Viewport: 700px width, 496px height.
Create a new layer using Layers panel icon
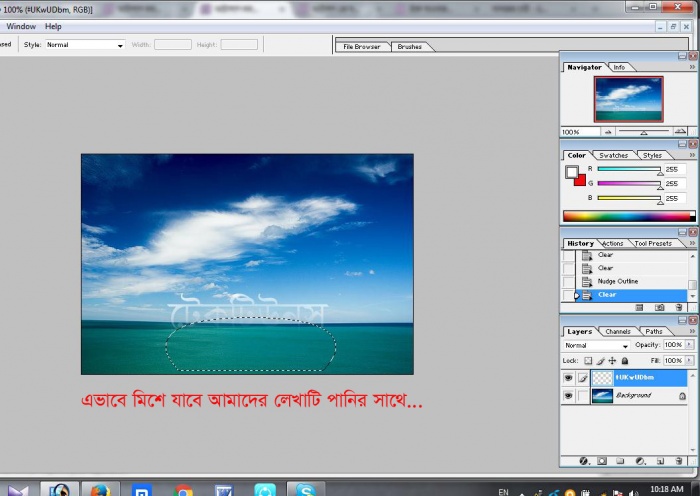click(x=661, y=461)
